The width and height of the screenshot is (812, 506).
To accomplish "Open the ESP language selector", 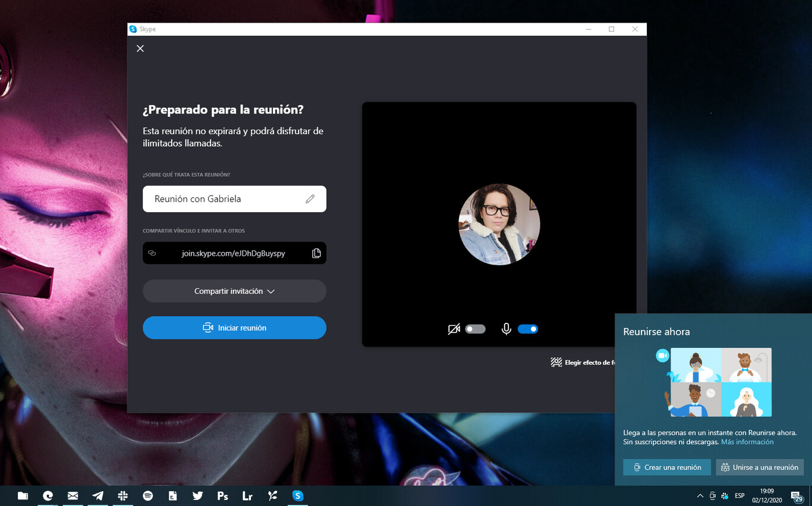I will (739, 496).
